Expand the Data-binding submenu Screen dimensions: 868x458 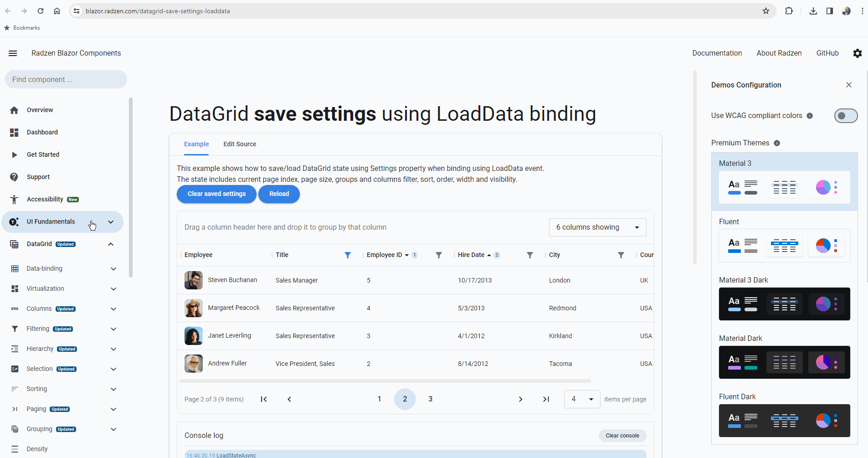pyautogui.click(x=113, y=269)
